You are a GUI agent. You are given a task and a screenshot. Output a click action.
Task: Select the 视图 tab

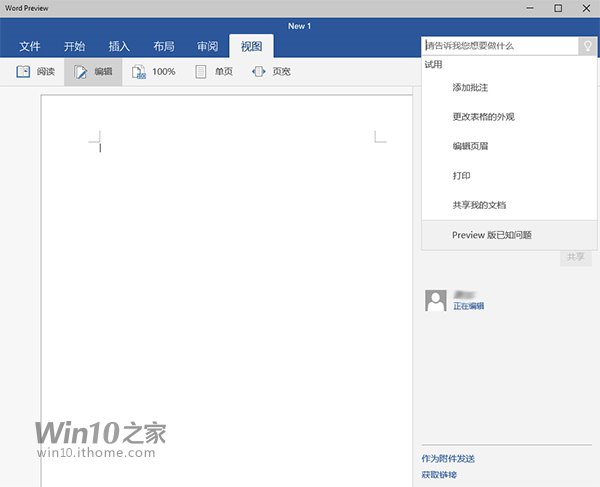click(x=251, y=46)
